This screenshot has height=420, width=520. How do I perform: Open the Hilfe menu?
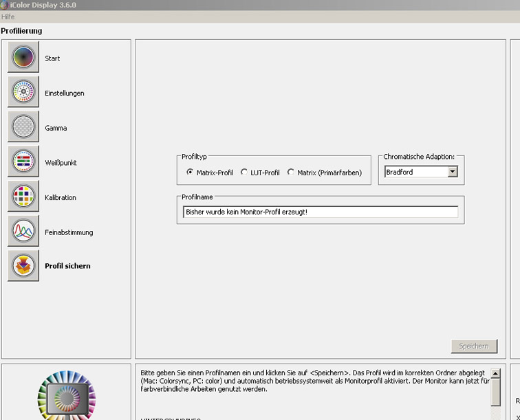(x=8, y=16)
